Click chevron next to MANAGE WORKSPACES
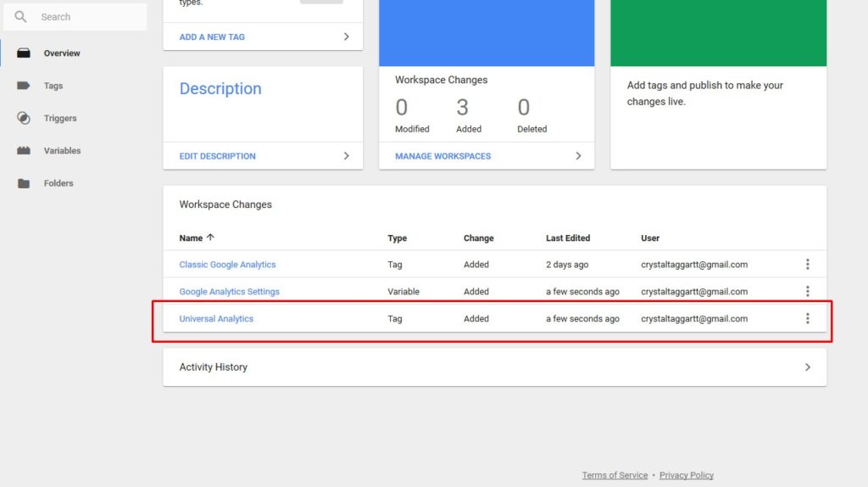The width and height of the screenshot is (868, 487). 578,155
